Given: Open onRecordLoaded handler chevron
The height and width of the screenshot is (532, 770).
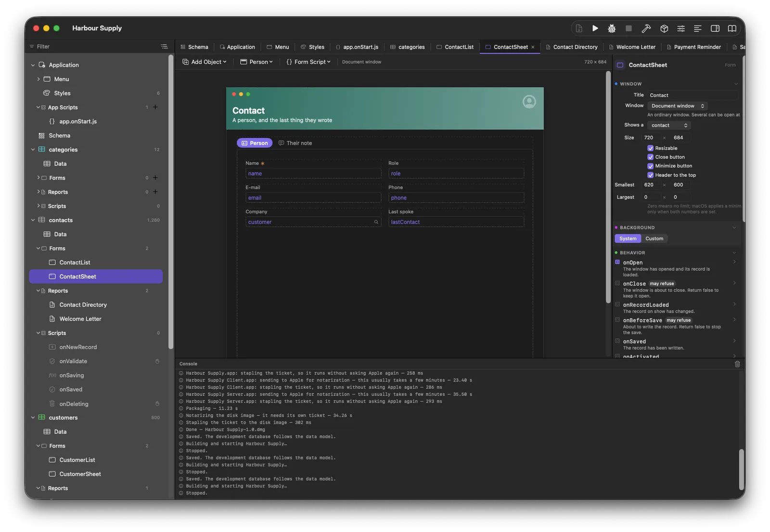Looking at the screenshot, I should (x=734, y=304).
